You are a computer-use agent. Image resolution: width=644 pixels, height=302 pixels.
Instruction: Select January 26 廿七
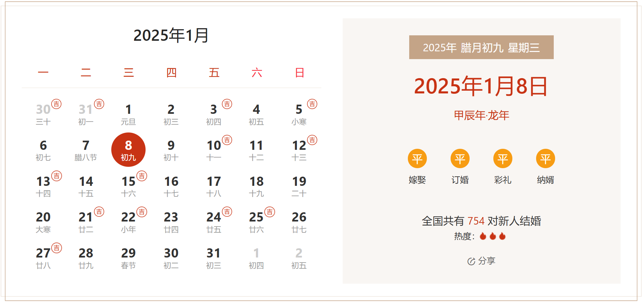299,222
